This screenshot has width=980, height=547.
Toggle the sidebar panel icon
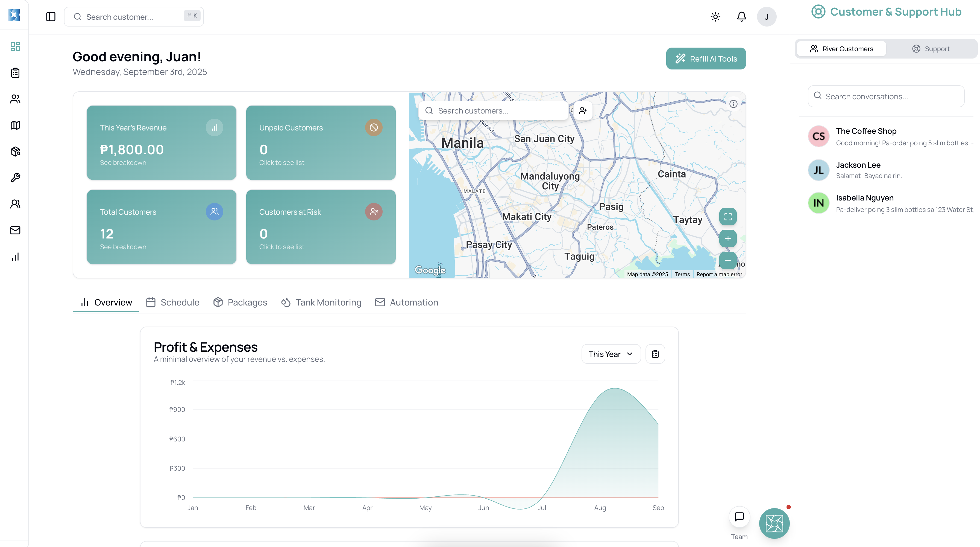pos(51,17)
